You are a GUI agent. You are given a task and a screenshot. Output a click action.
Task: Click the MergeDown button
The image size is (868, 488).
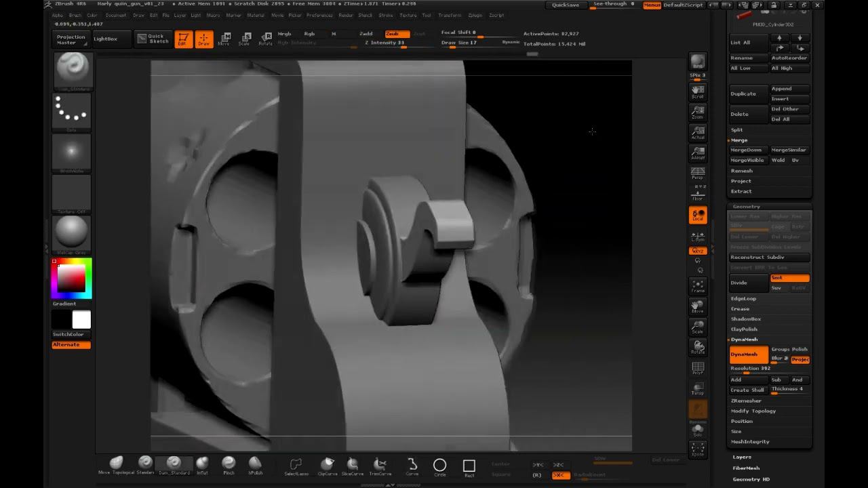pyautogui.click(x=749, y=150)
